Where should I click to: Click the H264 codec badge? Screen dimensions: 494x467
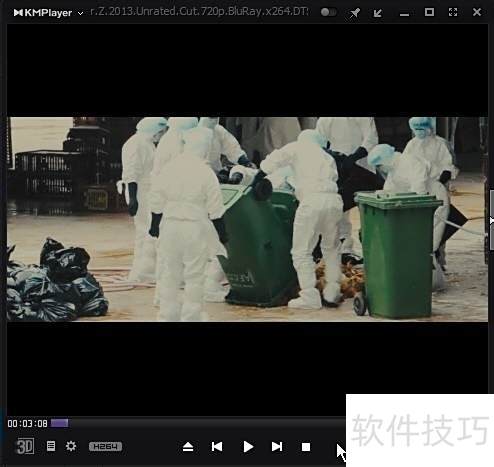click(105, 446)
